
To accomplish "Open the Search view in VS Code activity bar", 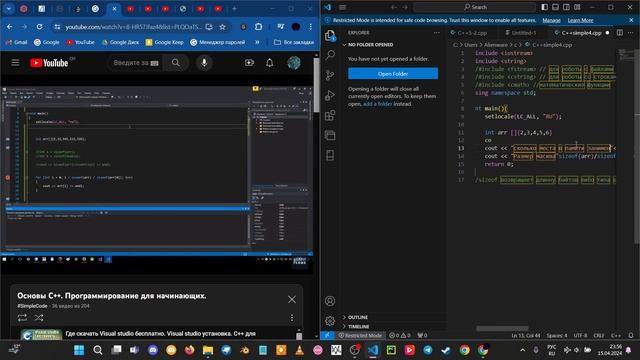I will [330, 55].
